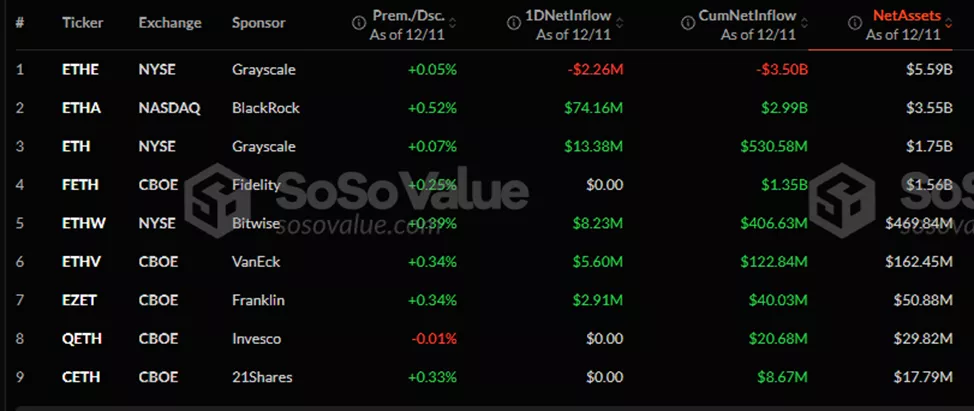
Task: Click the BlackRock sponsor name
Action: 265,108
